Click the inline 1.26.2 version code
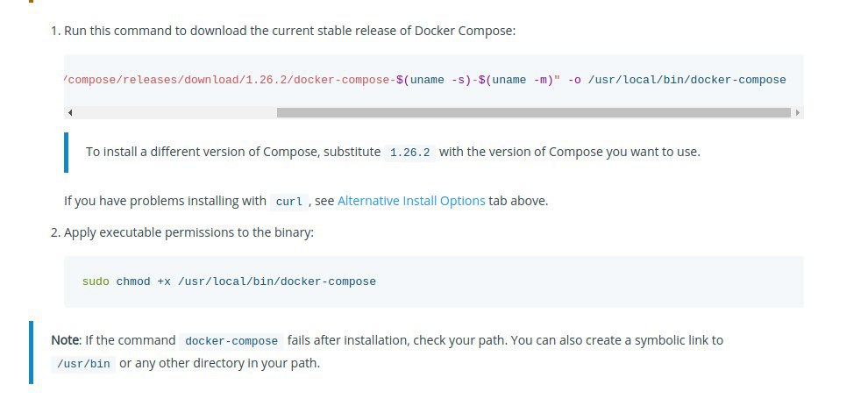This screenshot has height=406, width=868. [x=409, y=153]
